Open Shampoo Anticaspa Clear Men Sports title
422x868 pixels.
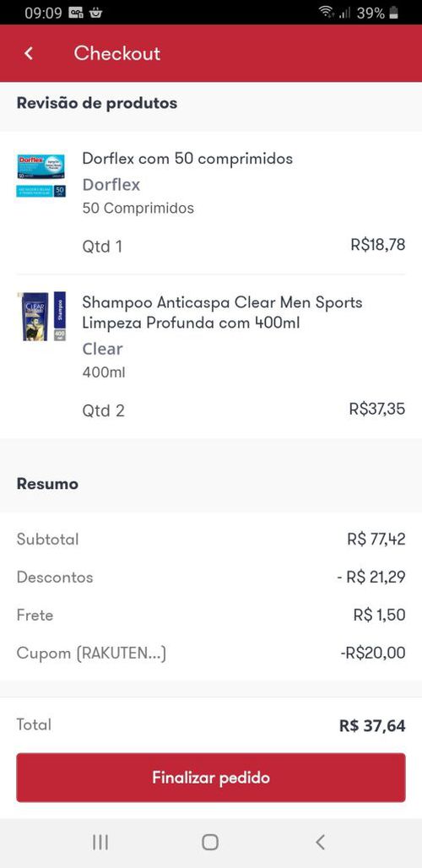coord(222,312)
